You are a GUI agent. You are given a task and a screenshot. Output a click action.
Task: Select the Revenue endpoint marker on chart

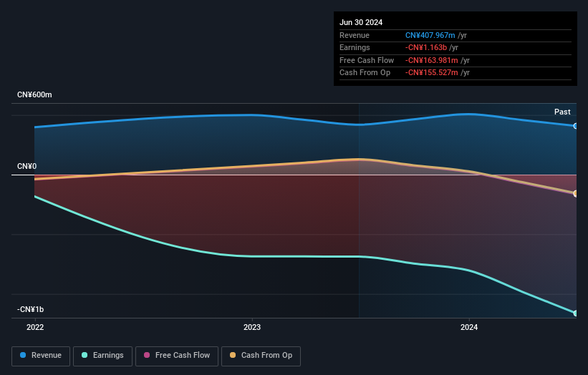pos(576,126)
